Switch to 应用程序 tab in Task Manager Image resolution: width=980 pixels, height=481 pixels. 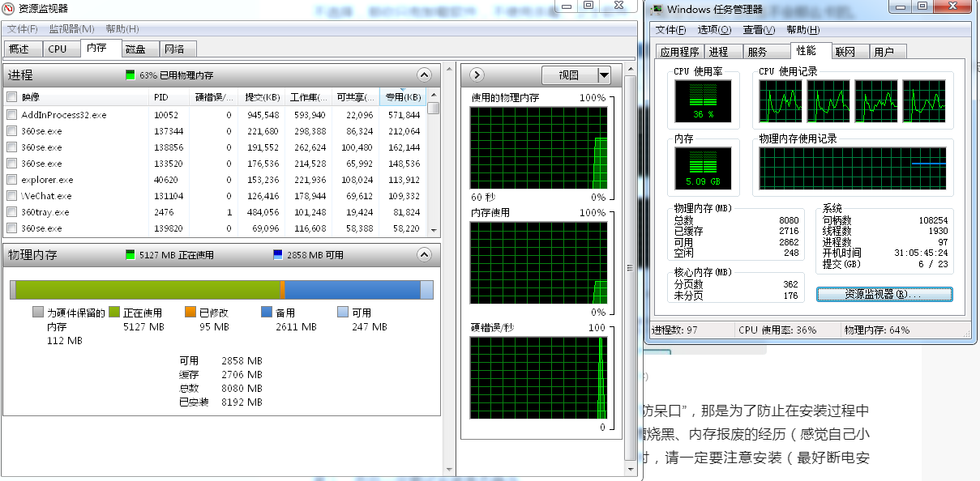[x=679, y=52]
